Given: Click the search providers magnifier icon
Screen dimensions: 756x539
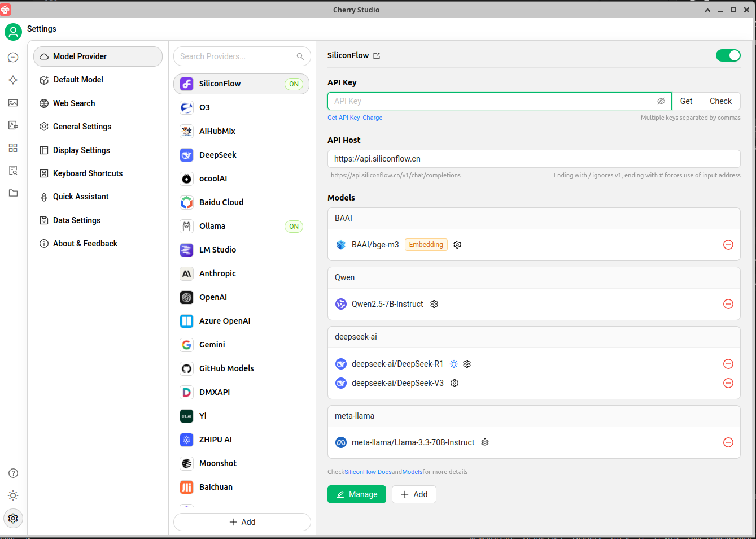Looking at the screenshot, I should click(x=300, y=56).
